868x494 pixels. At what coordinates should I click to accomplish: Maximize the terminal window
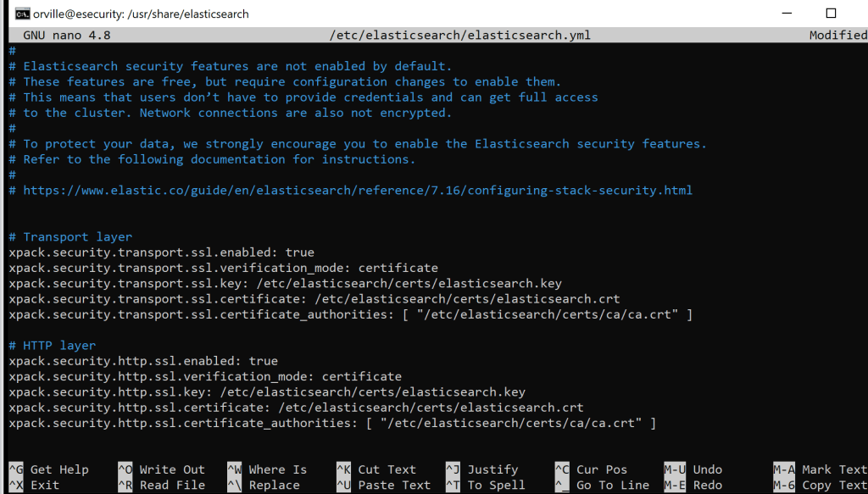point(831,14)
